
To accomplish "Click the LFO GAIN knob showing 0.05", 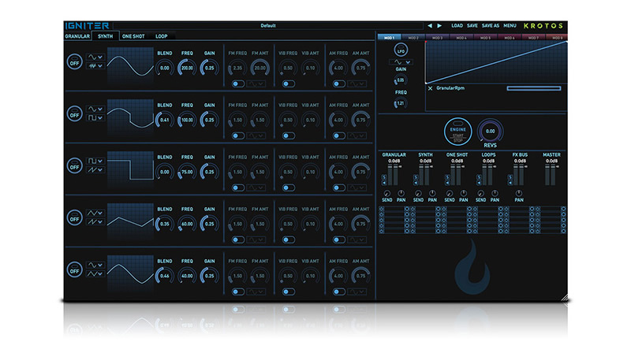I will pos(401,80).
